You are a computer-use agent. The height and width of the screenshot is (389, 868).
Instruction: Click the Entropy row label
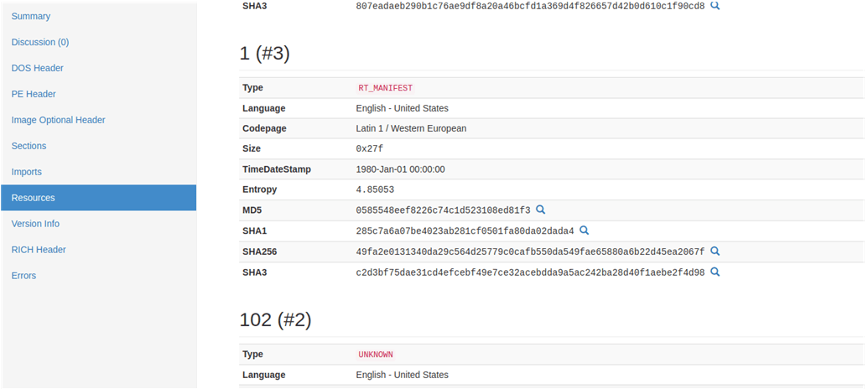pos(260,189)
